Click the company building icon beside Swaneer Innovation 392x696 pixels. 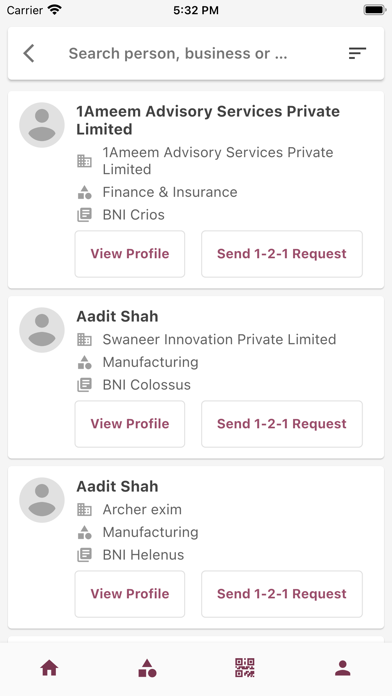click(x=84, y=340)
